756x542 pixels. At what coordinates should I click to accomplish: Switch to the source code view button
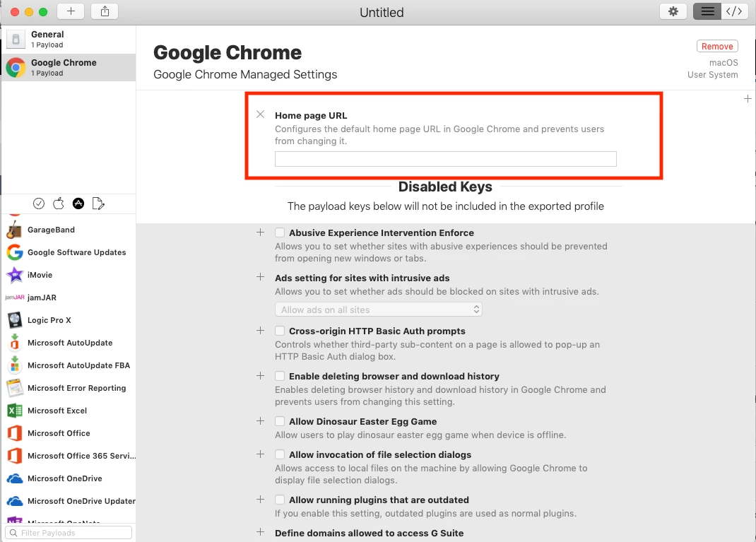pos(734,11)
